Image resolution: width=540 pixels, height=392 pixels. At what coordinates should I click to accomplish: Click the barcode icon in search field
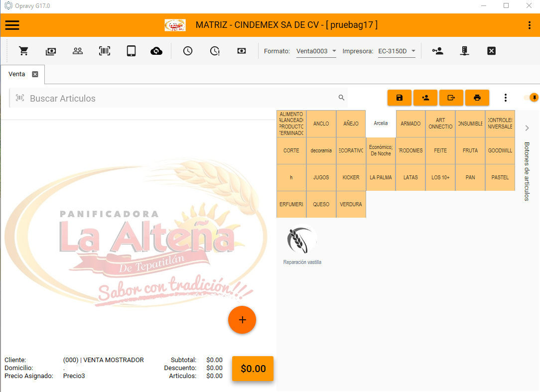[20, 98]
